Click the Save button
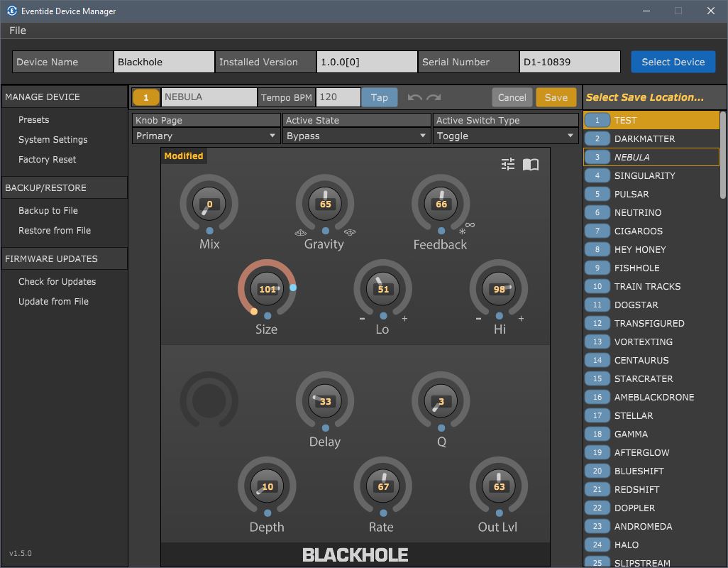 click(556, 97)
